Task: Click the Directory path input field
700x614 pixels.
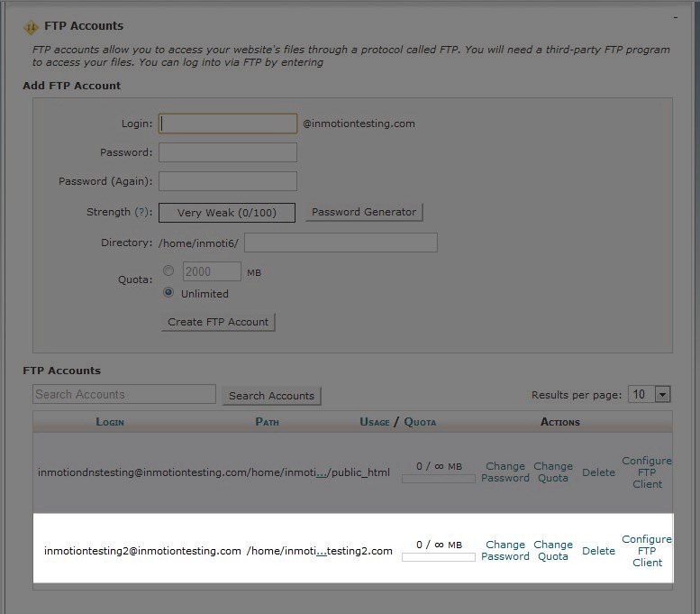Action: coord(341,243)
